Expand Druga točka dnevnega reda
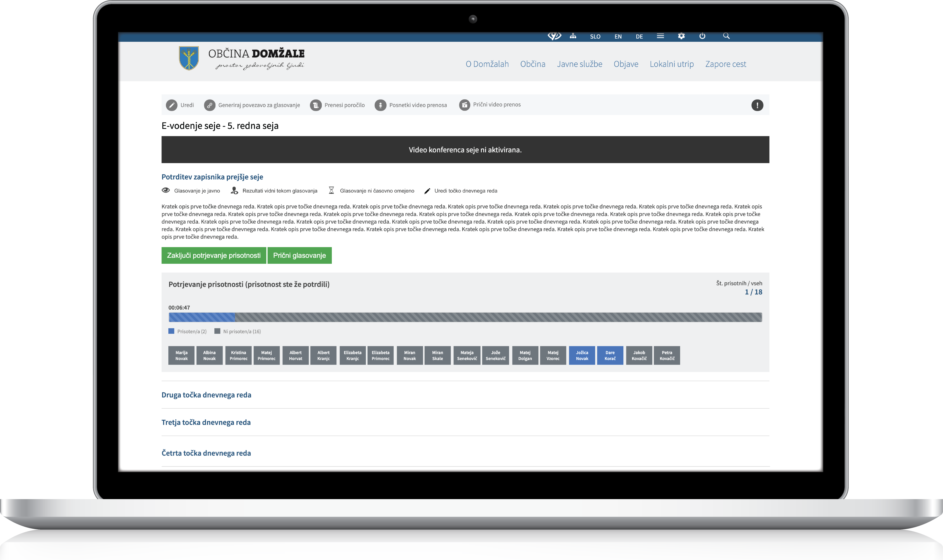The height and width of the screenshot is (560, 943). tap(206, 395)
